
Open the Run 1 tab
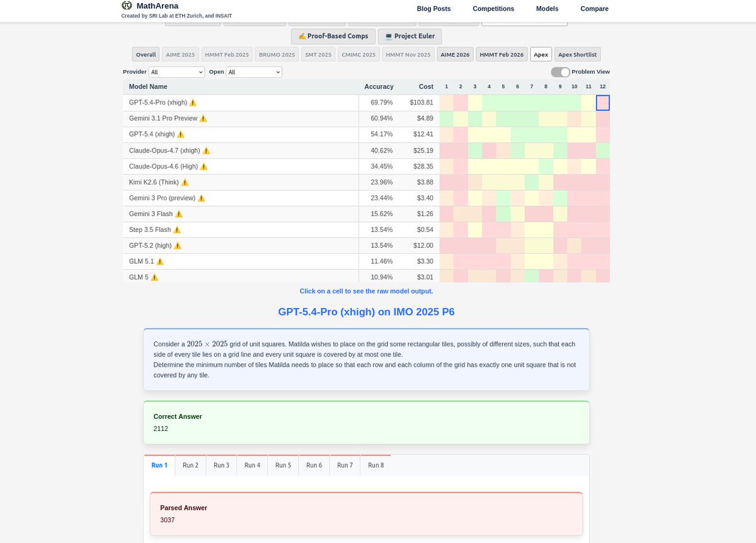pos(159,465)
